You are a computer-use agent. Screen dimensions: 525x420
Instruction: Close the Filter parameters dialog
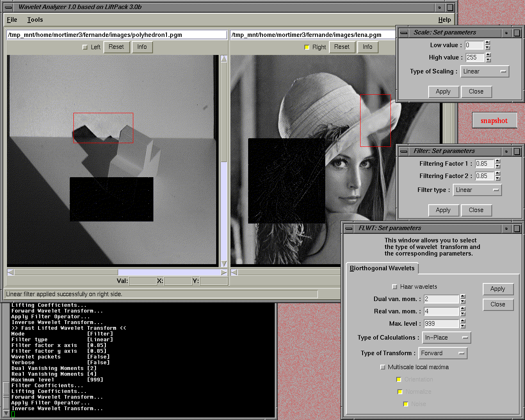[476, 210]
